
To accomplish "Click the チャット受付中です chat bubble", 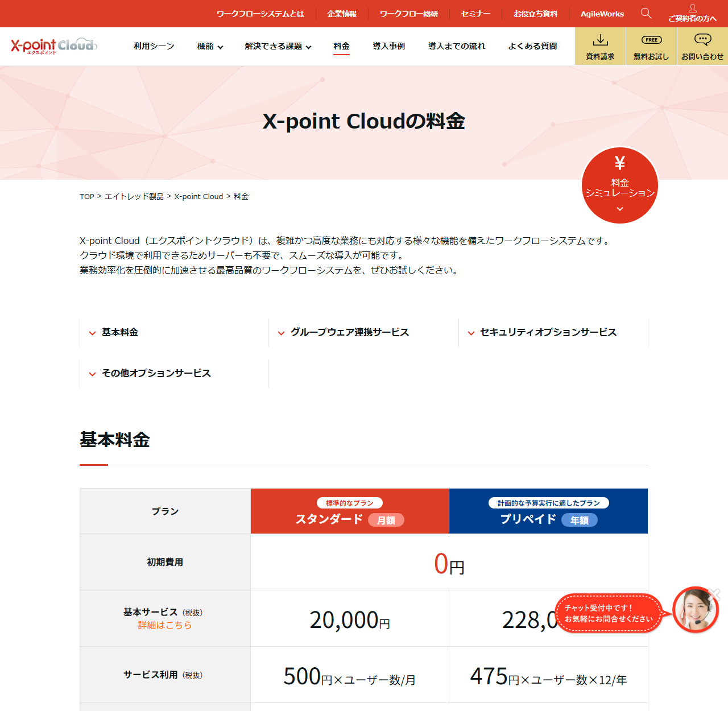I will tap(609, 613).
